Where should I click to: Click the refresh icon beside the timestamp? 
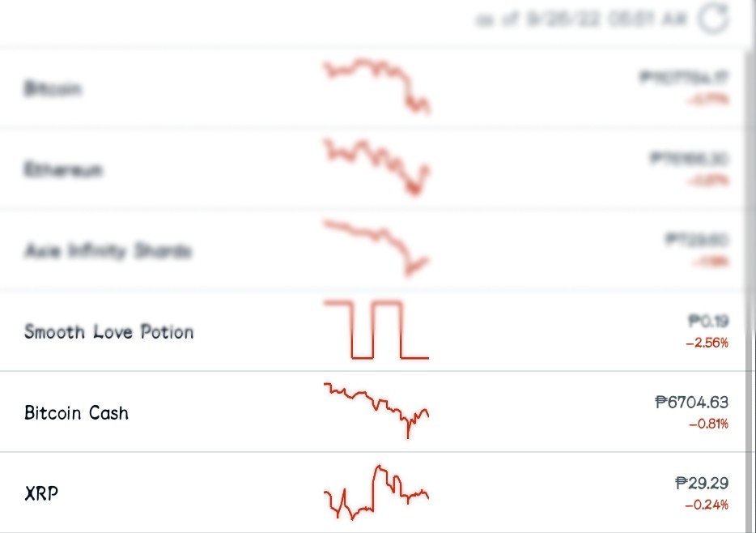tap(713, 19)
